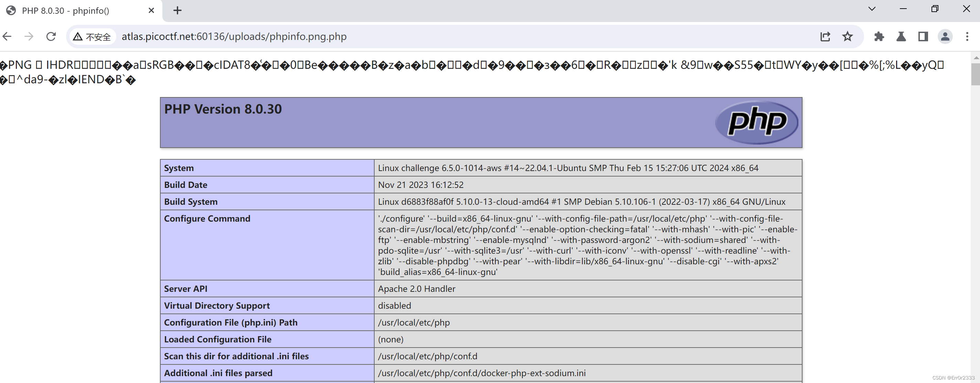
Task: Click the forward navigation arrow
Action: 29,36
